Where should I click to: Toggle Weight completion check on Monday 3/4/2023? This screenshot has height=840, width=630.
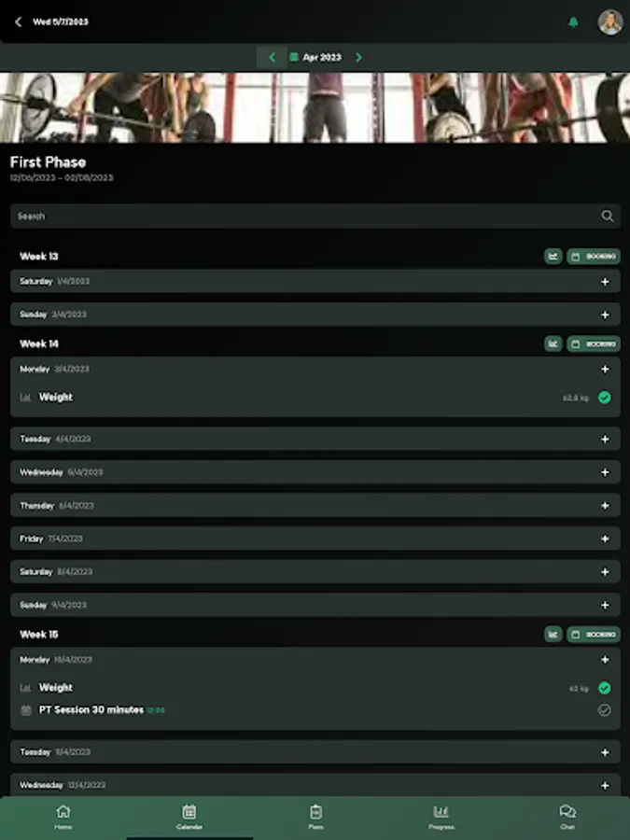604,398
